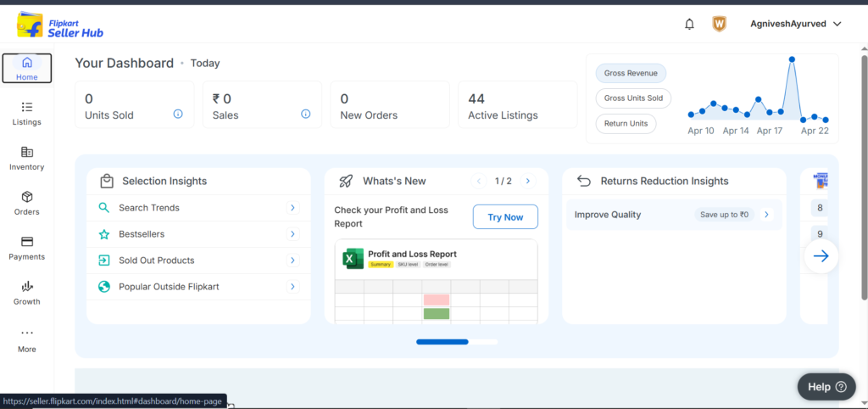
Task: Open Orders in the sidebar
Action: click(x=26, y=203)
